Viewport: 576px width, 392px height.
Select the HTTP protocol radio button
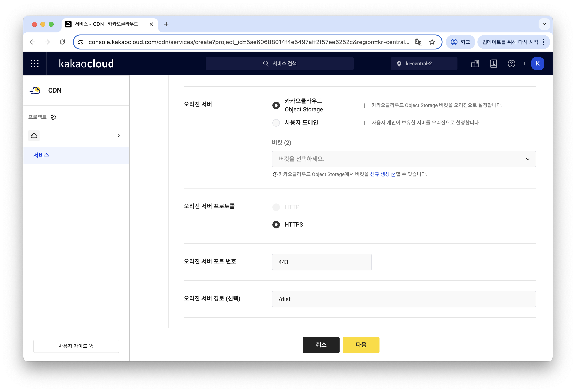(x=276, y=207)
